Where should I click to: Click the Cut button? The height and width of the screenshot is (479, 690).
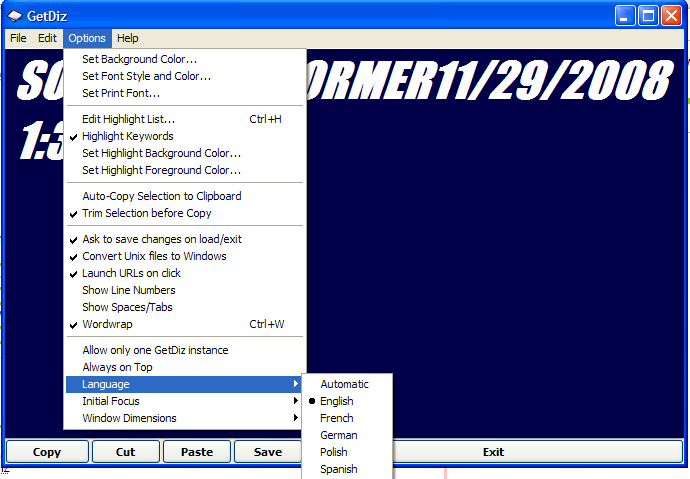(x=126, y=452)
